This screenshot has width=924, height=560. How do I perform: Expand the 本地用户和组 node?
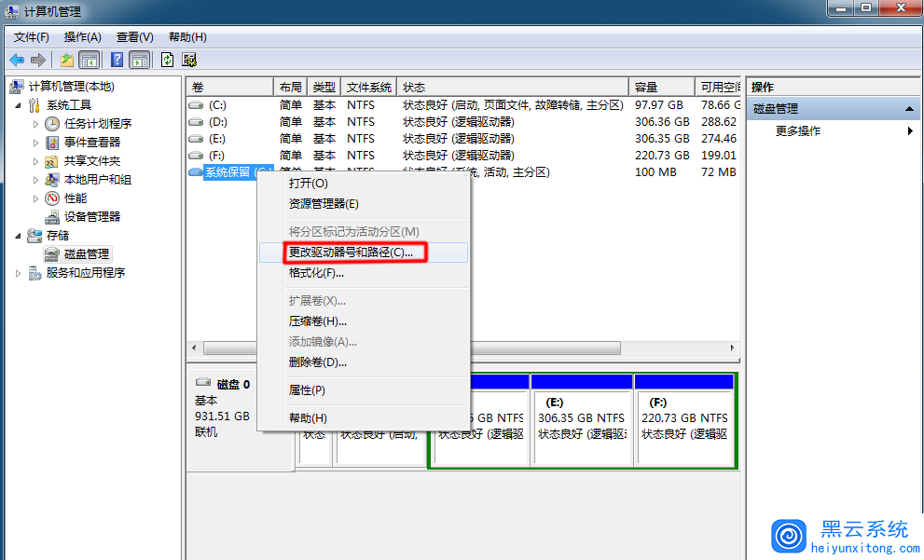click(x=35, y=180)
